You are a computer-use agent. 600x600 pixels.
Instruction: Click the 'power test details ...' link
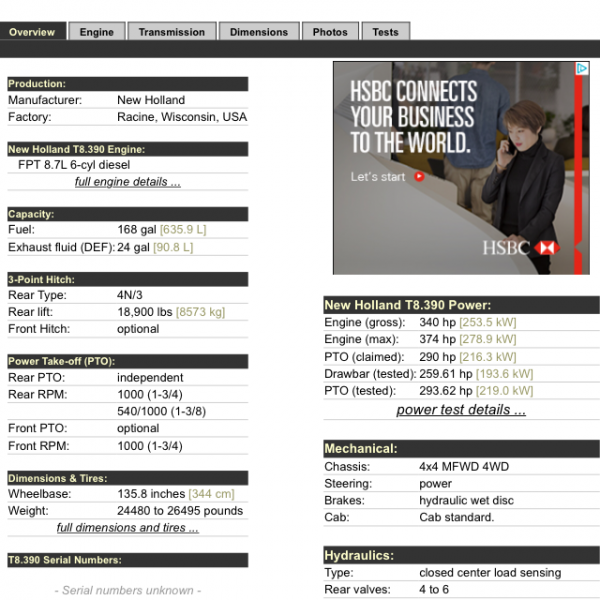[461, 409]
